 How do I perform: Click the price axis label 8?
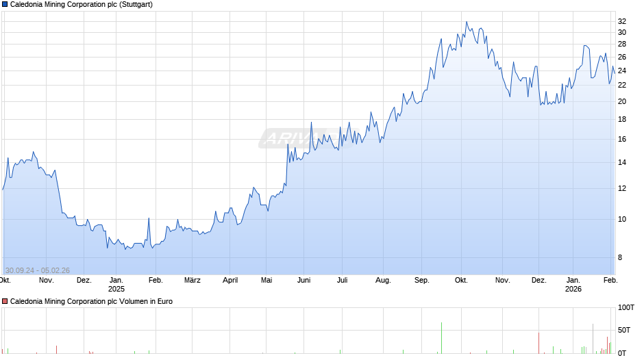[x=620, y=257]
